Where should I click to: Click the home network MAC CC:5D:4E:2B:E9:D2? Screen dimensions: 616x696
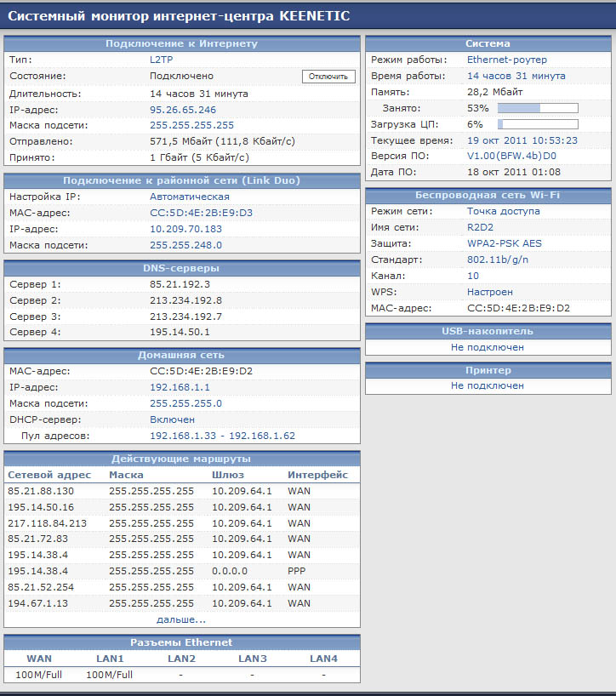201,371
